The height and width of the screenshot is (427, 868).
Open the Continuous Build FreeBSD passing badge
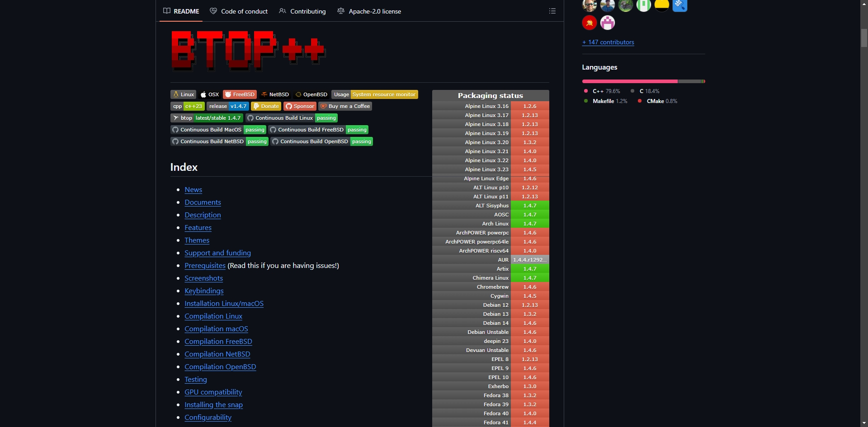click(318, 130)
